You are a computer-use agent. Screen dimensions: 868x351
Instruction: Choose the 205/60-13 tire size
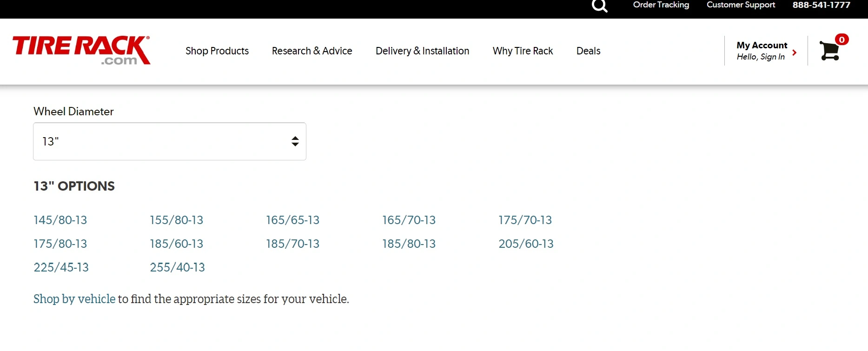point(526,244)
